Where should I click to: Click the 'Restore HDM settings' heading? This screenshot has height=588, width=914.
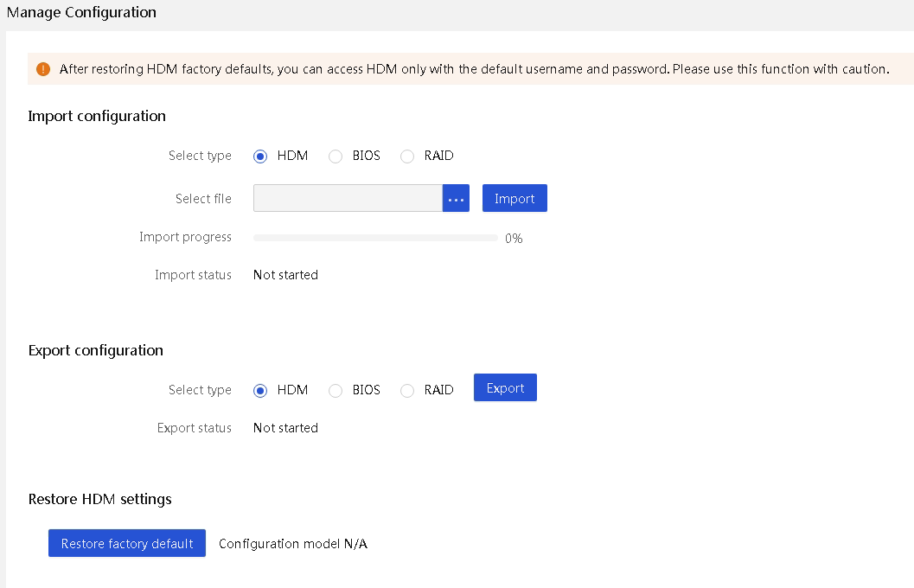pos(99,499)
